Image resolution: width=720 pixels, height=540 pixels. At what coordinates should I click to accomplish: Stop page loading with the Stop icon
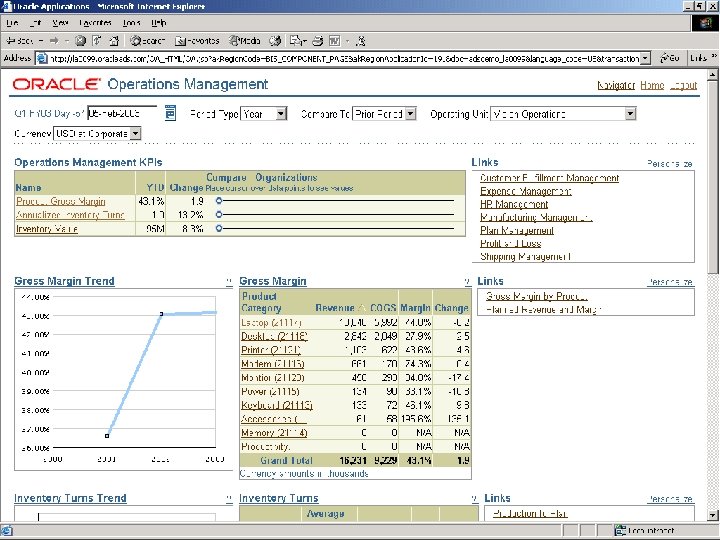(x=80, y=41)
